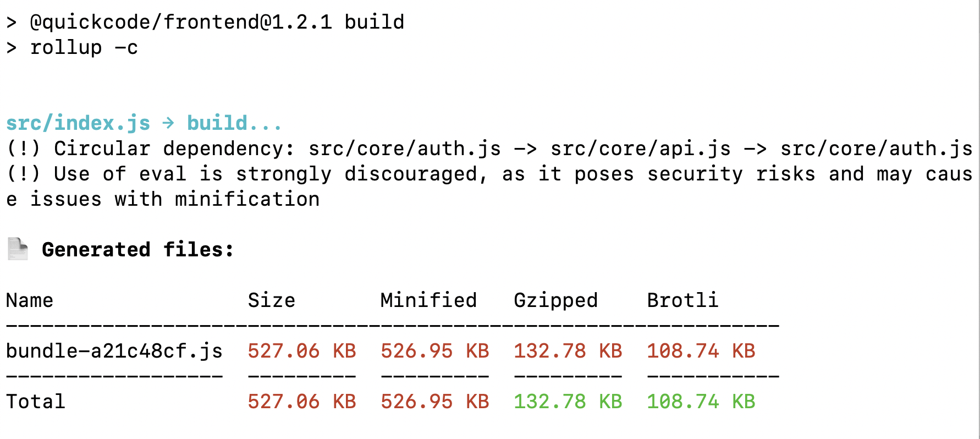This screenshot has width=980, height=439.
Task: Click the src/core/api.js path in warning
Action: click(x=641, y=149)
